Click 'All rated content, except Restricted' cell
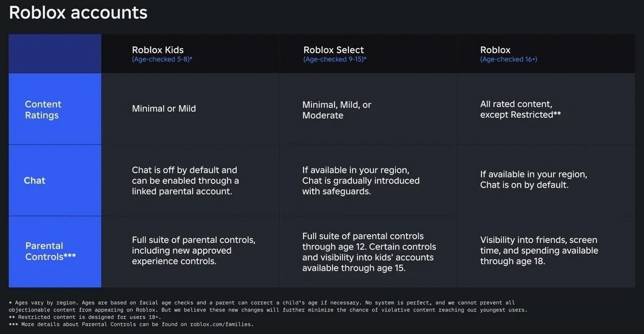 click(520, 109)
